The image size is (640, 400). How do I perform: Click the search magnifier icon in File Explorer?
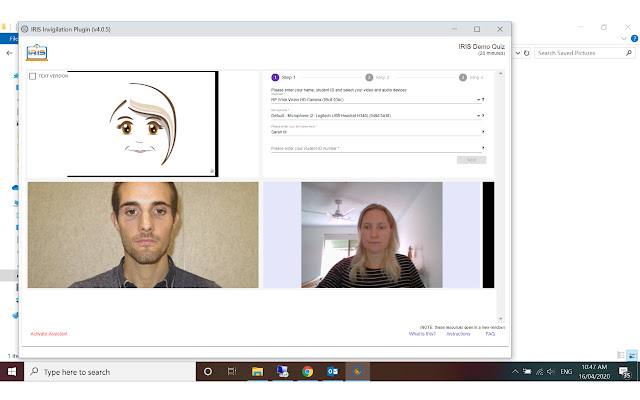tap(629, 53)
